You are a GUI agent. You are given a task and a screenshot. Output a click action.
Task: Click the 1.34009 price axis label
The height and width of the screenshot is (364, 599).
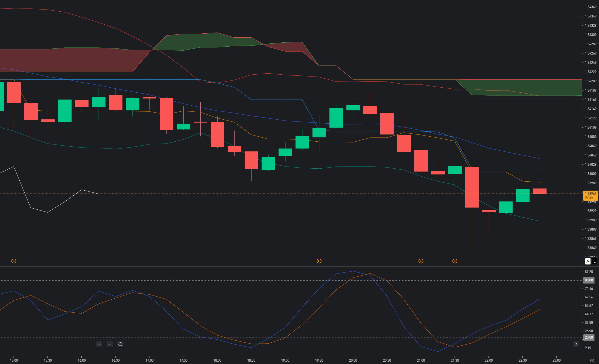point(591,174)
